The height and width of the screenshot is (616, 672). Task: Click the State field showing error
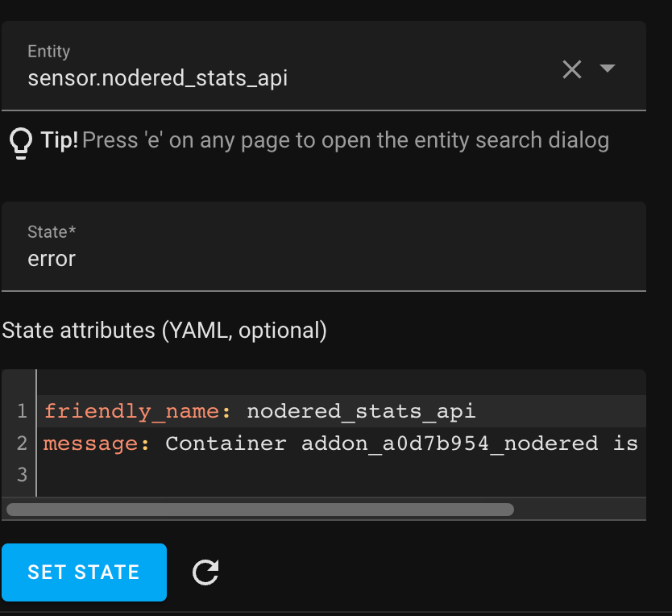point(242,258)
